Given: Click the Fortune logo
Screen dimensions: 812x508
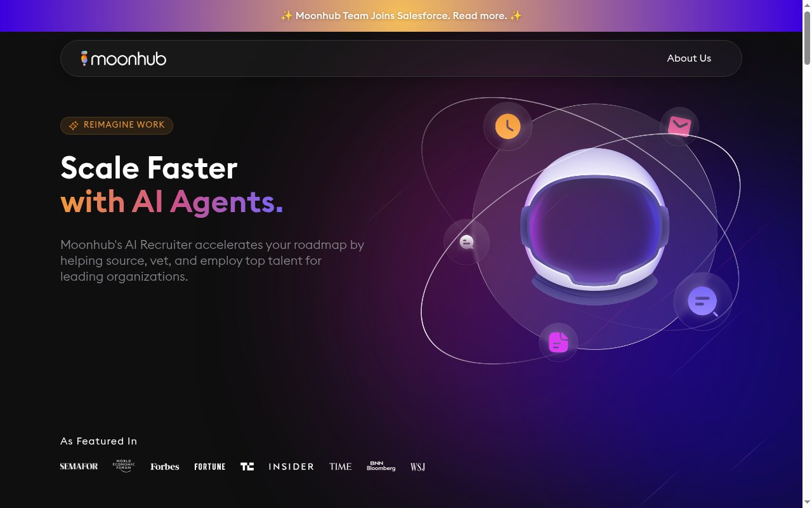Looking at the screenshot, I should (210, 467).
